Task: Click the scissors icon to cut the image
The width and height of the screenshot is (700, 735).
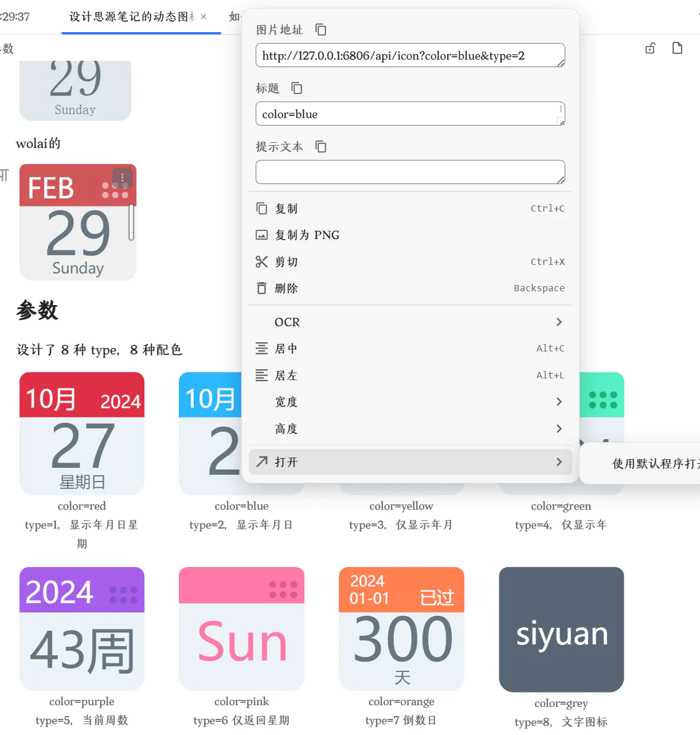Action: click(262, 261)
